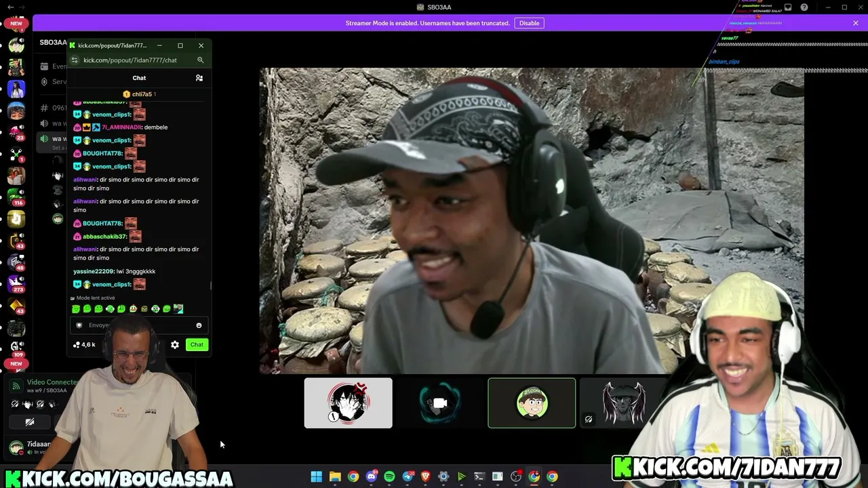Toggle the camera button in Discord voice panel

[x=30, y=422]
